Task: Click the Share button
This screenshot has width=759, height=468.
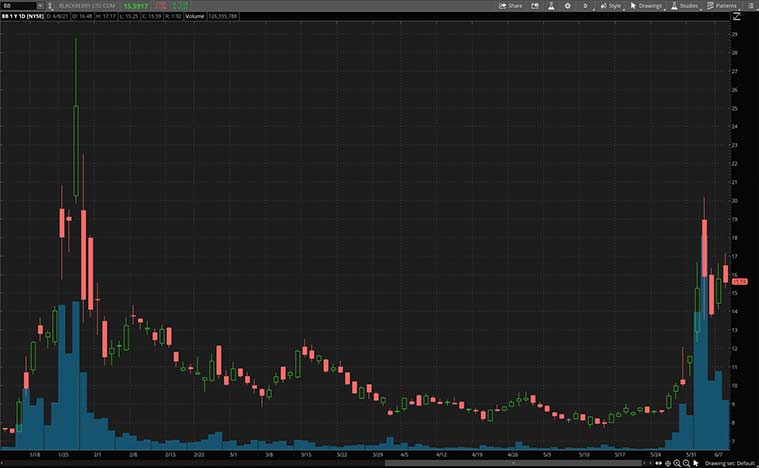Action: pos(510,6)
